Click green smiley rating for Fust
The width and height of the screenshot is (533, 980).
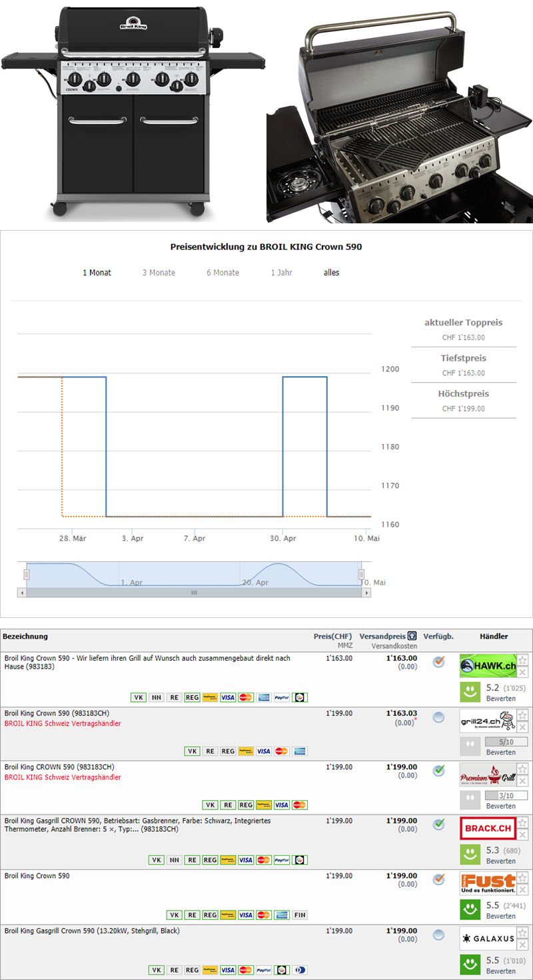pyautogui.click(x=470, y=911)
